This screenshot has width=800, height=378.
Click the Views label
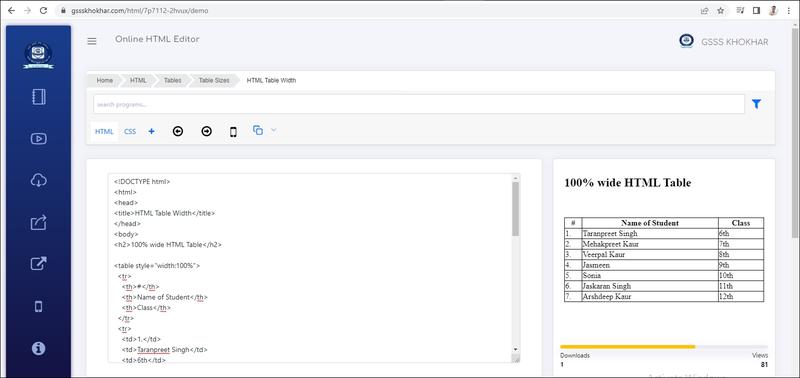click(760, 356)
